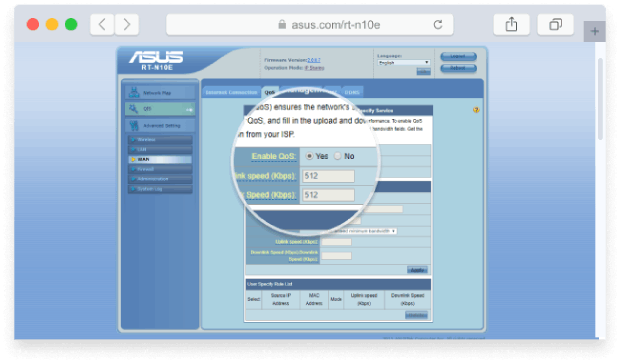This screenshot has width=620, height=363.
Task: Click the rule Downlink Speed (Kbps) input field
Action: 336,256
